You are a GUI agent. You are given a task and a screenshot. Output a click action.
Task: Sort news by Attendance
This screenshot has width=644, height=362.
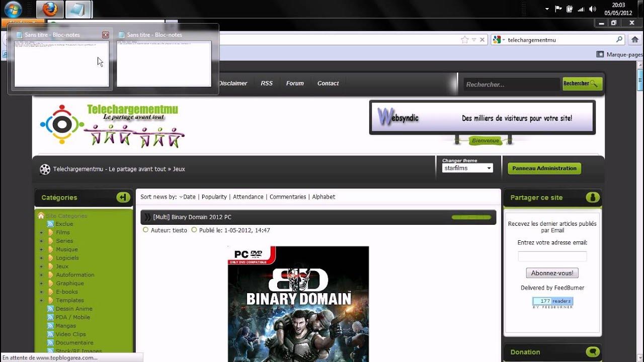(x=248, y=197)
